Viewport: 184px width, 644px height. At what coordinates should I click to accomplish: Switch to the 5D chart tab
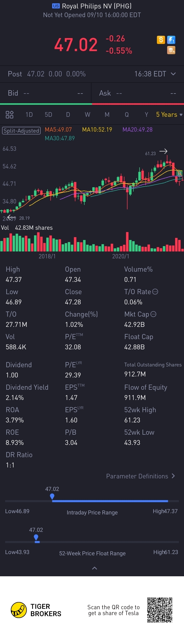49,114
